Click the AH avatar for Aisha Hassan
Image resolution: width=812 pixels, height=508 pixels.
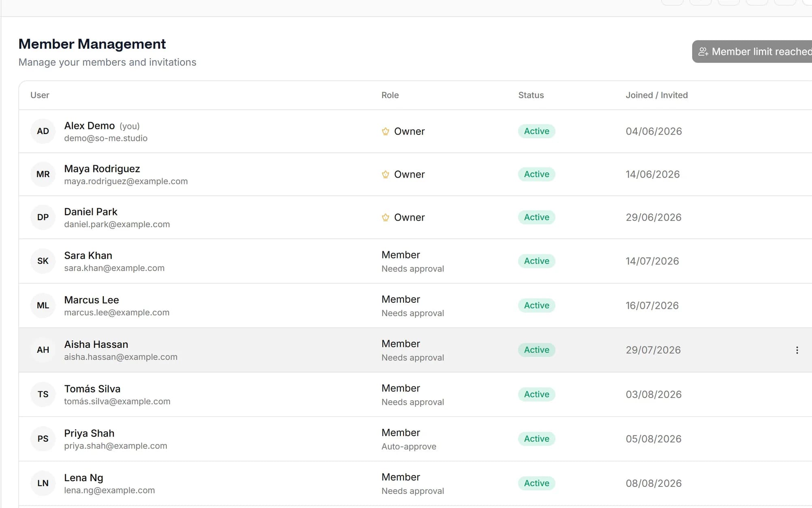43,350
